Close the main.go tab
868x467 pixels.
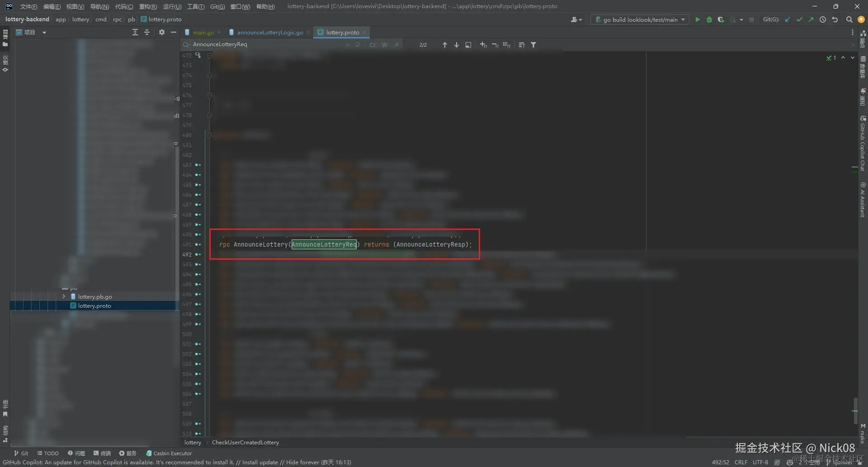point(219,32)
